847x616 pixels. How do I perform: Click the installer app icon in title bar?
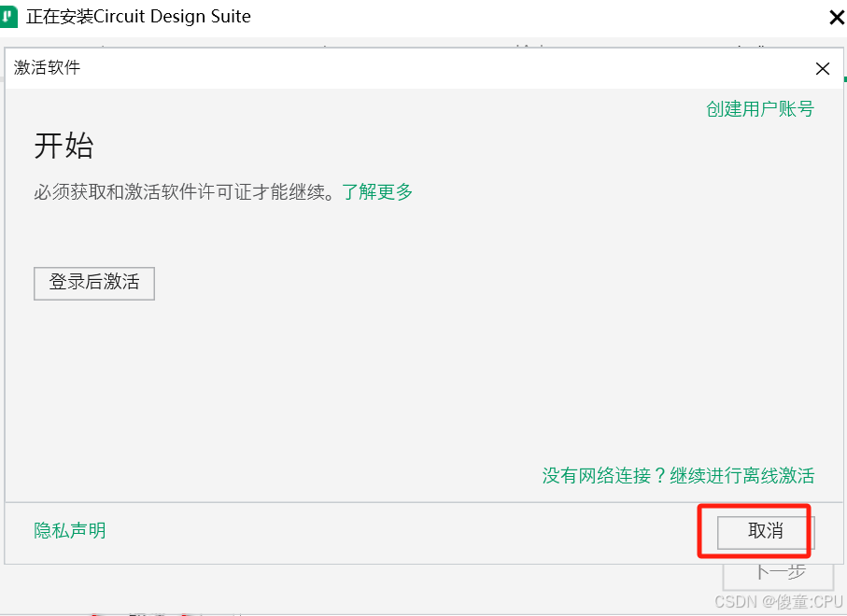coord(8,16)
